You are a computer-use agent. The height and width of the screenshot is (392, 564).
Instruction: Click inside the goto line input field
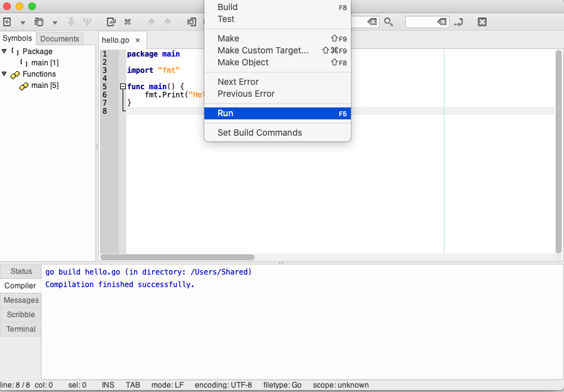[421, 22]
